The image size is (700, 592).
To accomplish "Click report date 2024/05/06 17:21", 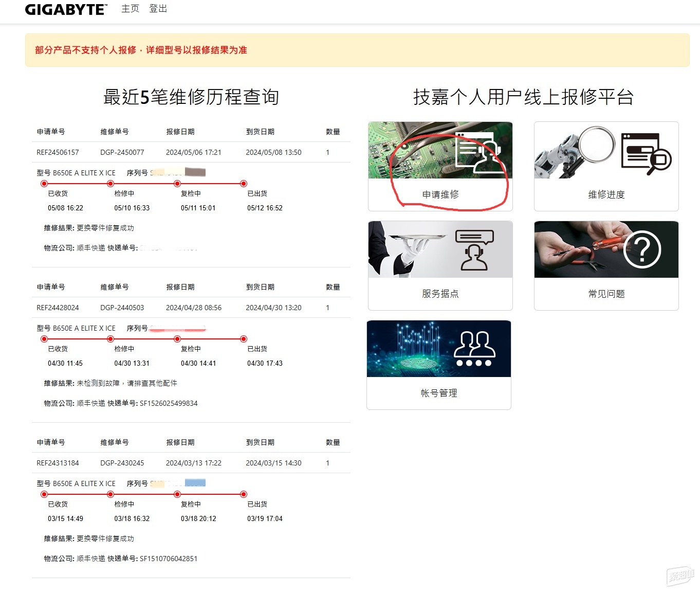I will click(194, 152).
